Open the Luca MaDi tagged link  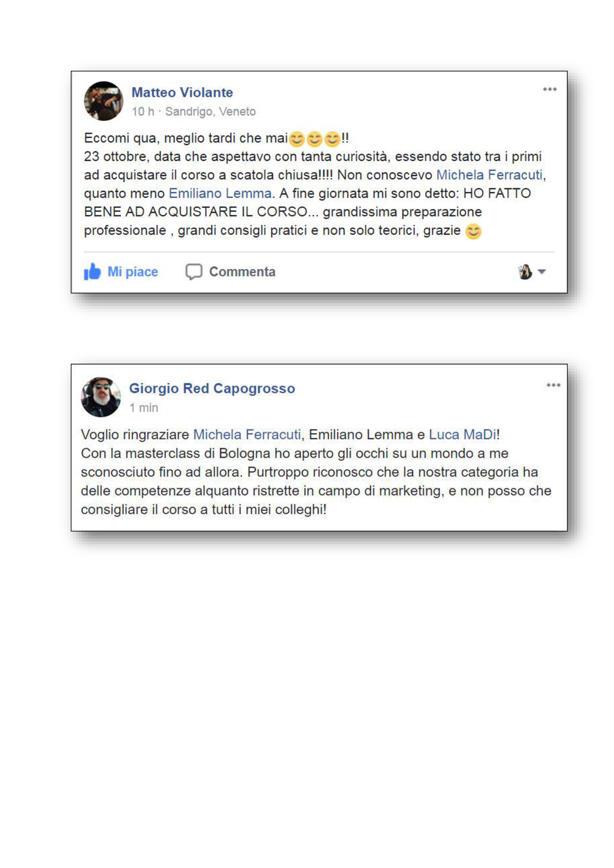[x=462, y=434]
